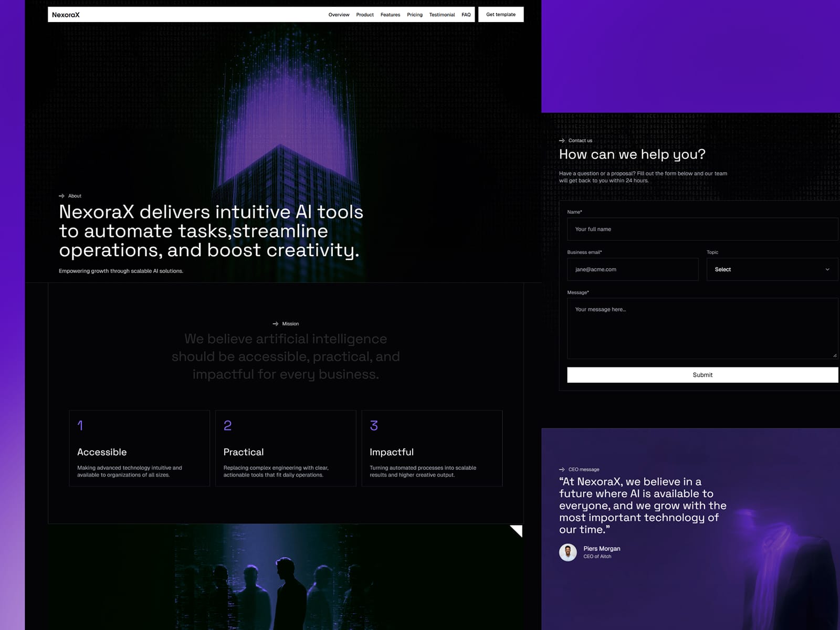The height and width of the screenshot is (630, 840).
Task: Click the Get template button
Action: 501,15
